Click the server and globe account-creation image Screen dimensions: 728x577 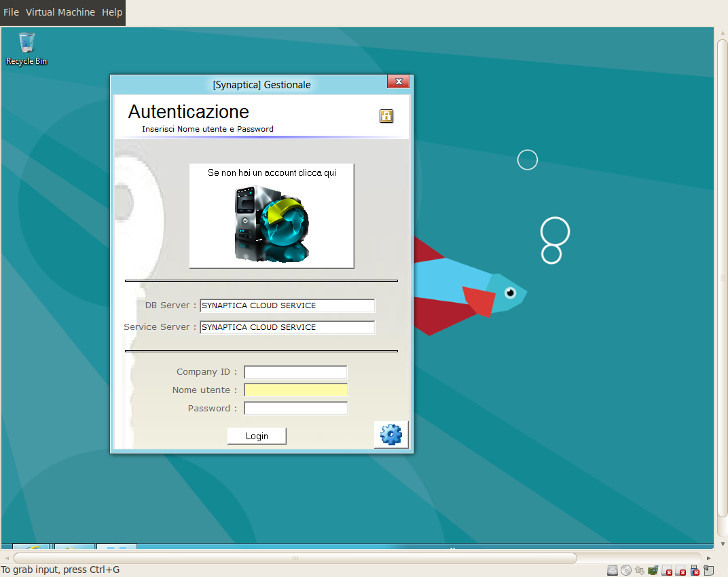(272, 224)
